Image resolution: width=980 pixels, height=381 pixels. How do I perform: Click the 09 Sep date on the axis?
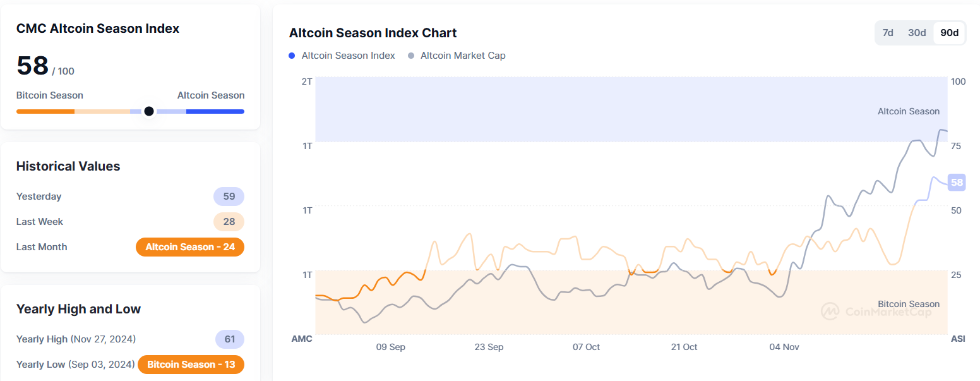tap(390, 347)
